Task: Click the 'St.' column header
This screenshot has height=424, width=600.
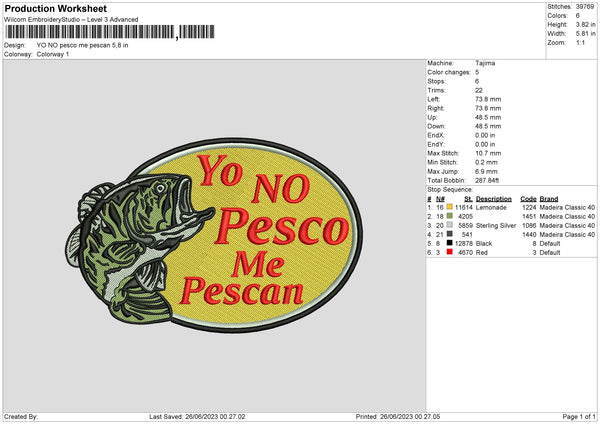Action: (468, 199)
